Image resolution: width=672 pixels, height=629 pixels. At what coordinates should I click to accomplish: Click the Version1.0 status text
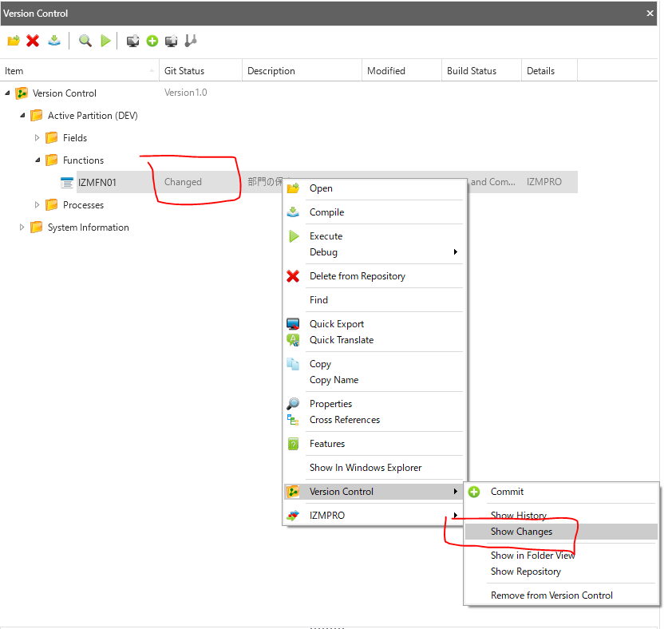pos(186,93)
